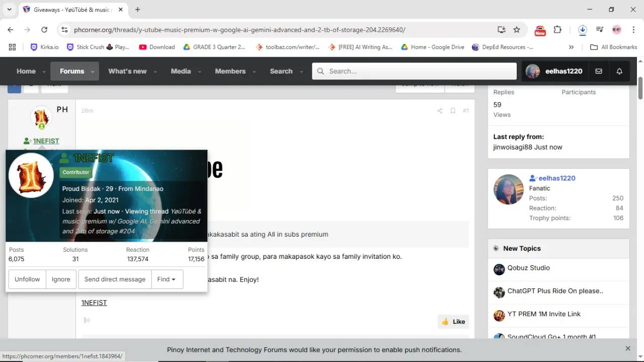This screenshot has height=362, width=644.
Task: Open the Chrome profile avatar
Action: tap(617, 30)
